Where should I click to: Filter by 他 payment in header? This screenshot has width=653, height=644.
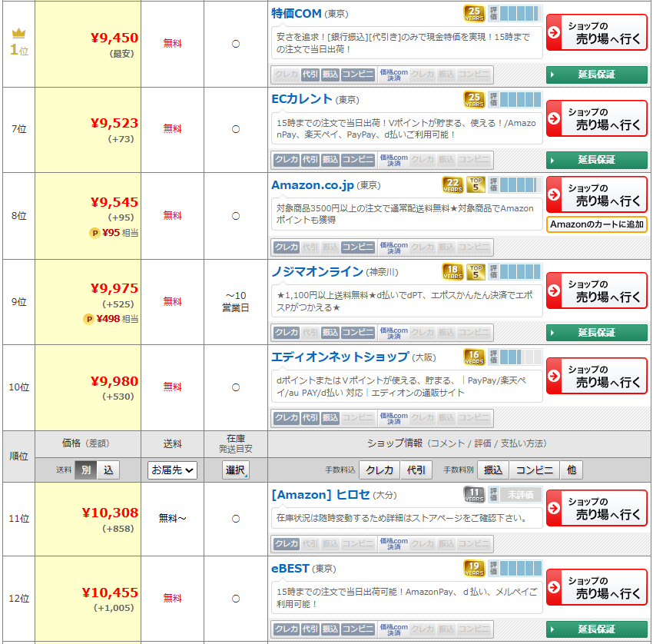click(572, 470)
